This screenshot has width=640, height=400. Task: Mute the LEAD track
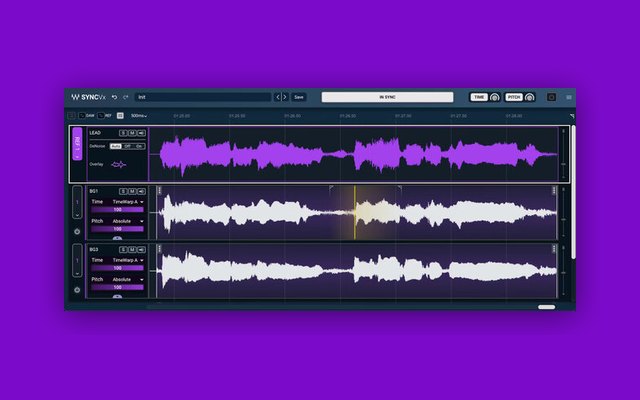(132, 133)
